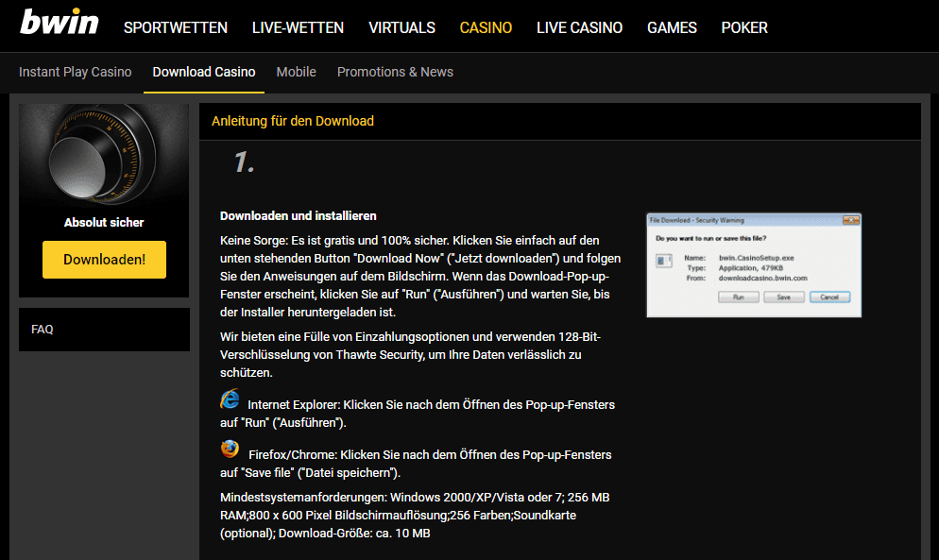Viewport: 939px width, 560px height.
Task: Open Live Casino
Action: coord(579,27)
